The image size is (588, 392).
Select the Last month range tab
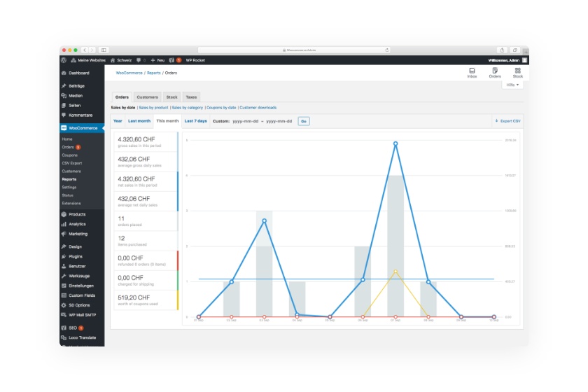139,121
